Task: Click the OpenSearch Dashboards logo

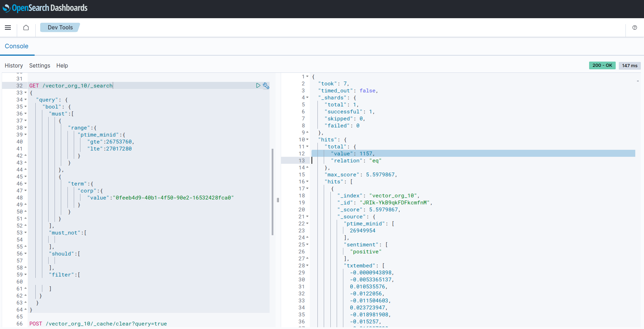Action: coord(45,8)
